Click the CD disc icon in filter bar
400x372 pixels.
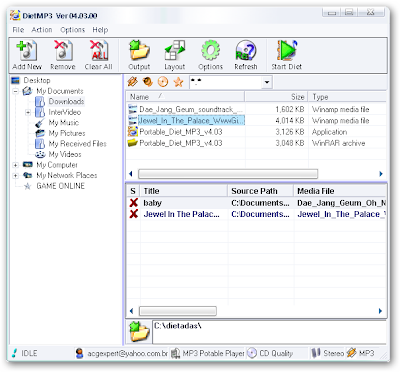pyautogui.click(x=163, y=82)
